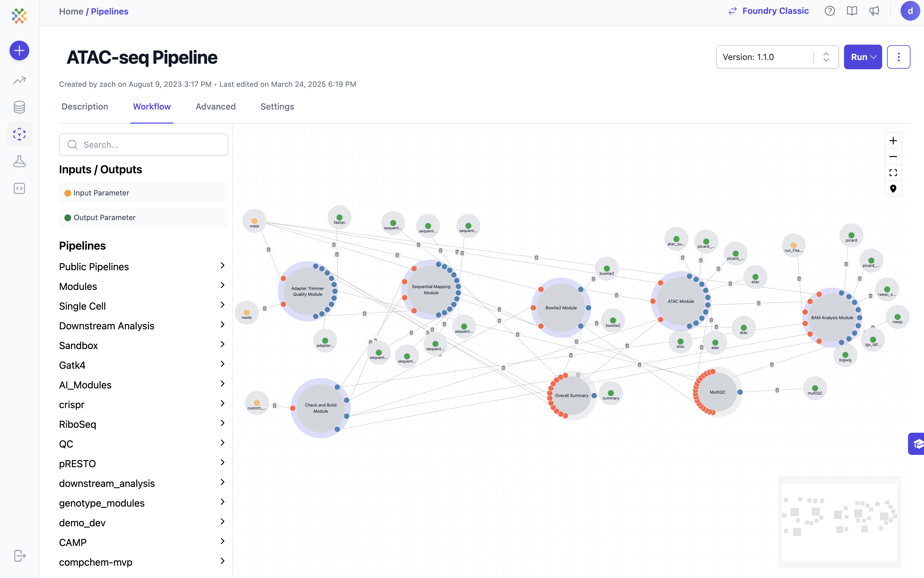Open the Version 1.1.0 selector
The height and width of the screenshot is (578, 924).
pyautogui.click(x=777, y=57)
